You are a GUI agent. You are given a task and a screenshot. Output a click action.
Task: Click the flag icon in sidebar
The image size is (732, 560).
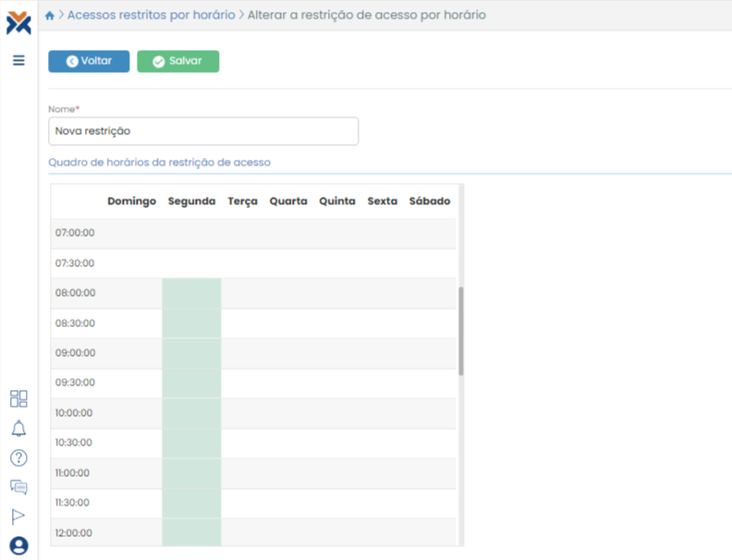pos(18,517)
